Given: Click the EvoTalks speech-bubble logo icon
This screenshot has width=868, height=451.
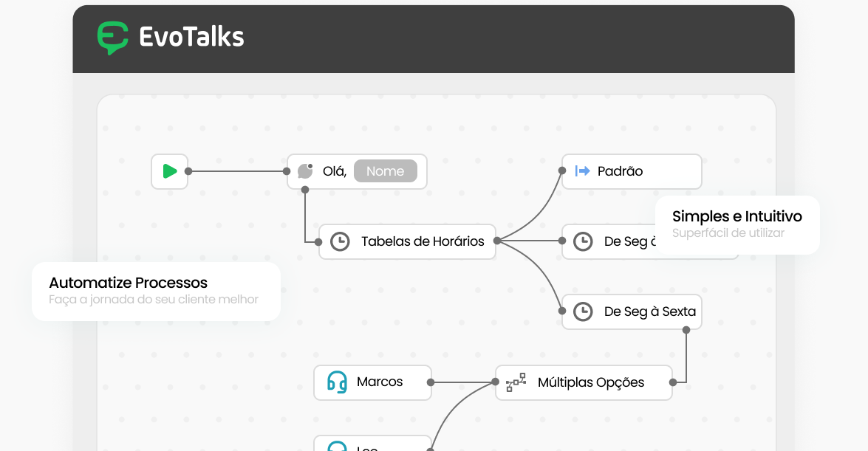Looking at the screenshot, I should coord(113,38).
